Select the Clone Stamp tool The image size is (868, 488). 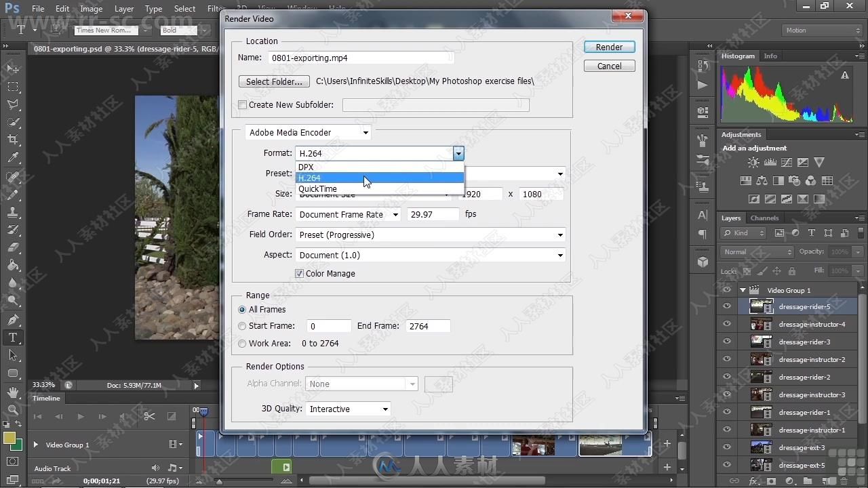tap(13, 212)
